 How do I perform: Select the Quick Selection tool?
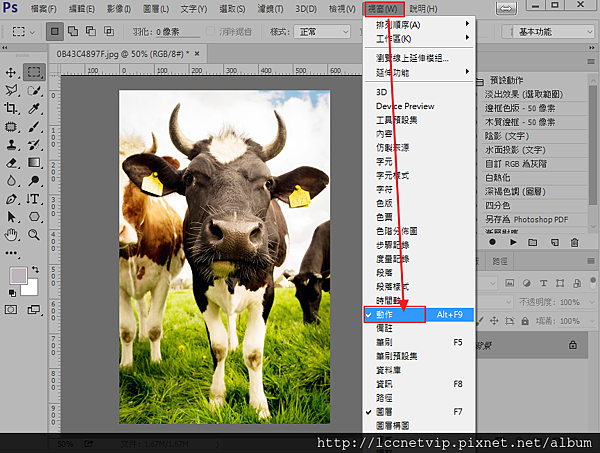pyautogui.click(x=34, y=90)
